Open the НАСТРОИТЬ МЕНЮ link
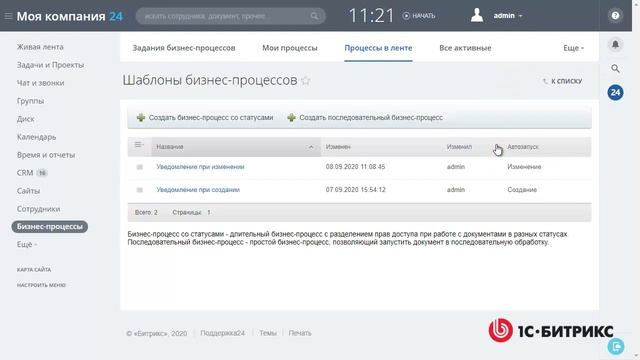Viewport: 640px width, 360px height. [x=41, y=285]
